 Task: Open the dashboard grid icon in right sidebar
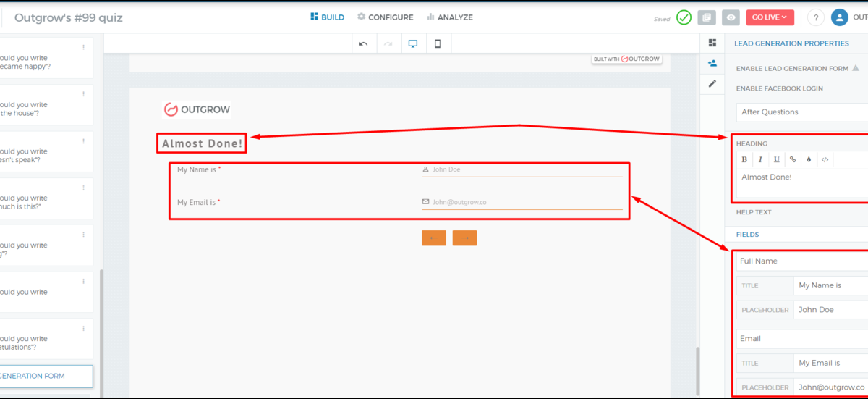(x=712, y=43)
